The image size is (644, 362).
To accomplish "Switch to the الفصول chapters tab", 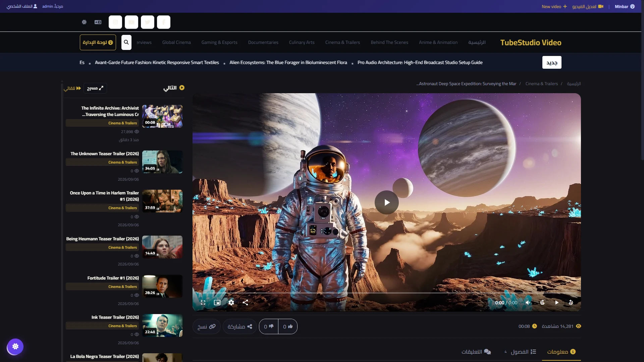I will (x=520, y=352).
